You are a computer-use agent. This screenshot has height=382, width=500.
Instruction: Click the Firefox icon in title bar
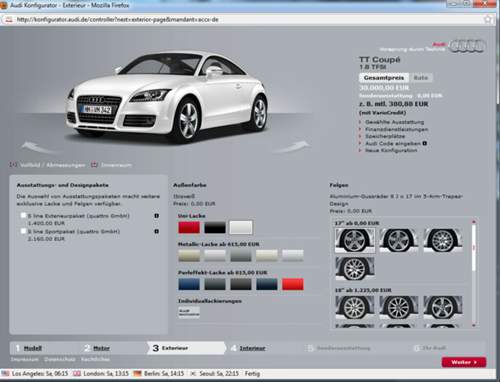[x=4, y=5]
